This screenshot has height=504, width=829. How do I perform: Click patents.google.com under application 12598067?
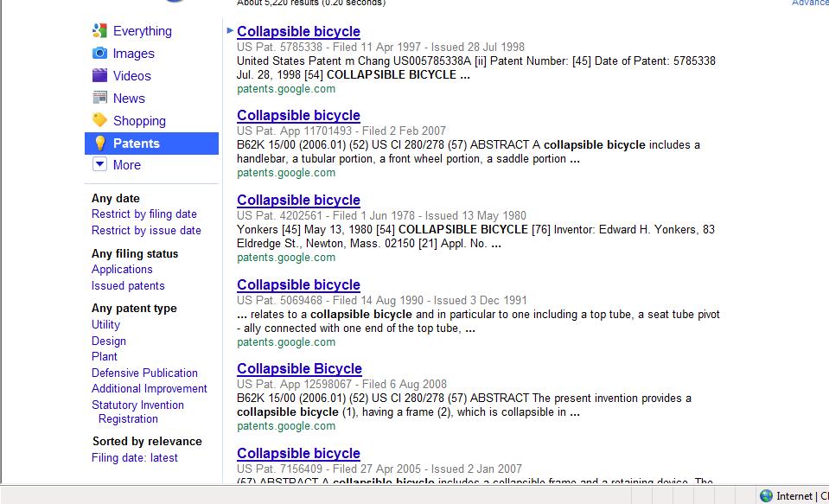point(286,426)
